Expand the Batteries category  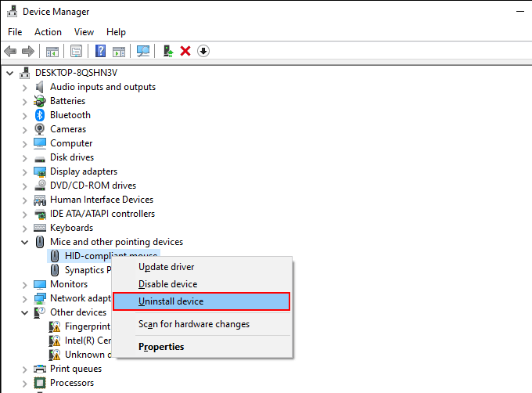[x=24, y=102]
